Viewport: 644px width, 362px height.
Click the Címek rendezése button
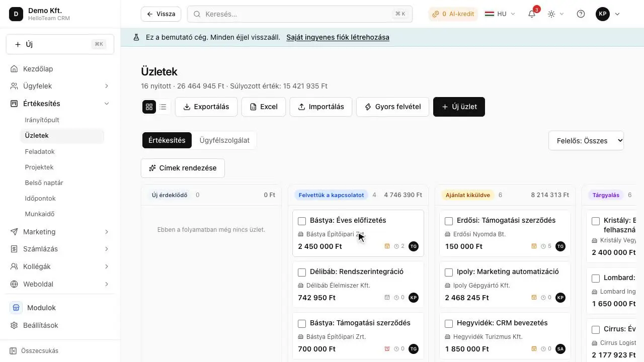click(x=183, y=168)
